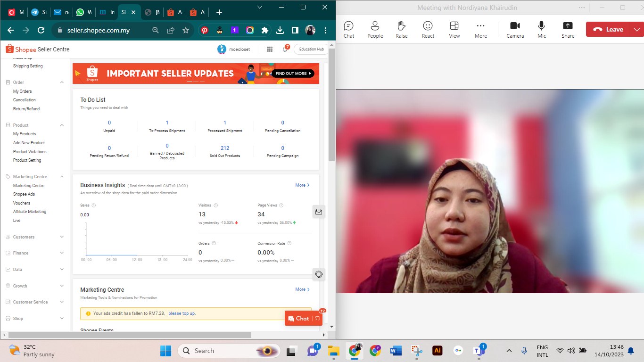
Task: Reload the Shopee seller page
Action: tap(41, 30)
